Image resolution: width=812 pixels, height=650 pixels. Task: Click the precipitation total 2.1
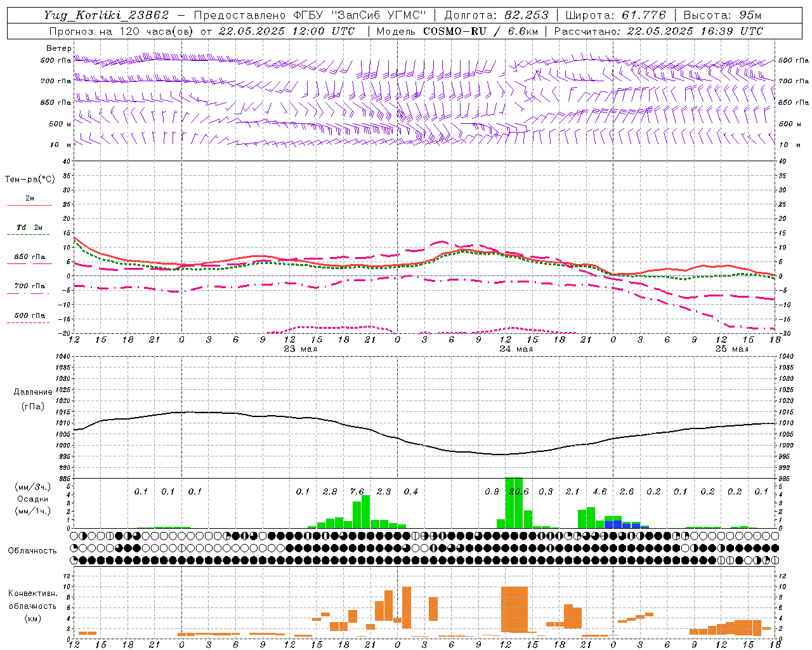pyautogui.click(x=573, y=491)
